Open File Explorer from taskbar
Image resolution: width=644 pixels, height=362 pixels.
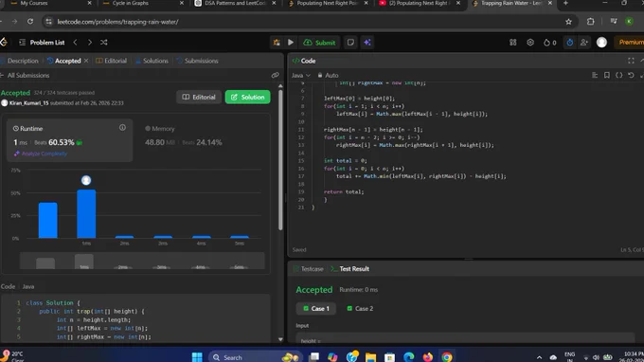click(370, 357)
